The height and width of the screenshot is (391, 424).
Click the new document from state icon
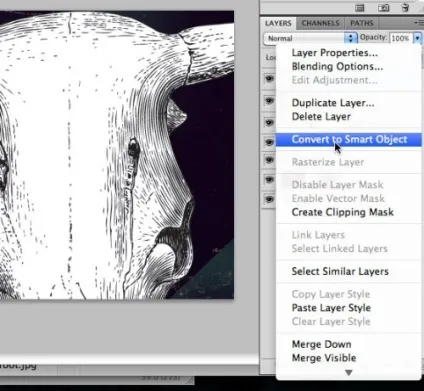click(360, 8)
